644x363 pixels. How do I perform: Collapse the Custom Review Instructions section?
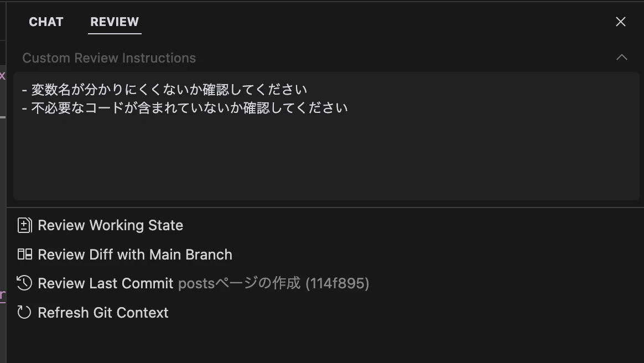pos(622,58)
